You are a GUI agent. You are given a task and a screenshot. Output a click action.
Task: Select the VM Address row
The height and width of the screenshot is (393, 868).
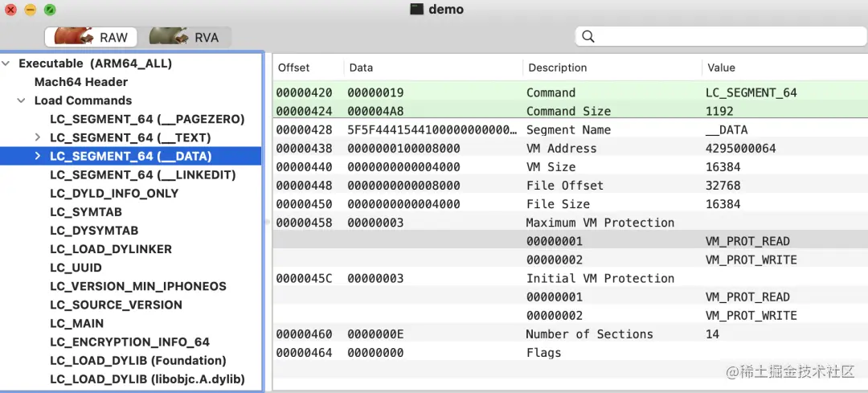point(570,149)
